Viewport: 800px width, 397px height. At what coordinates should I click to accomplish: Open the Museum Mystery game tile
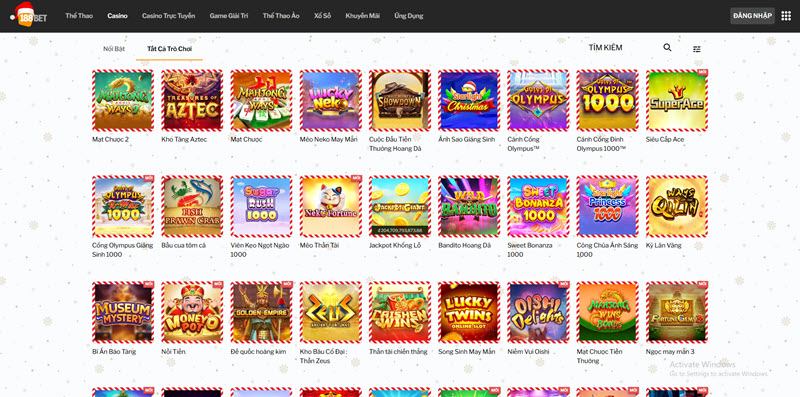click(123, 312)
